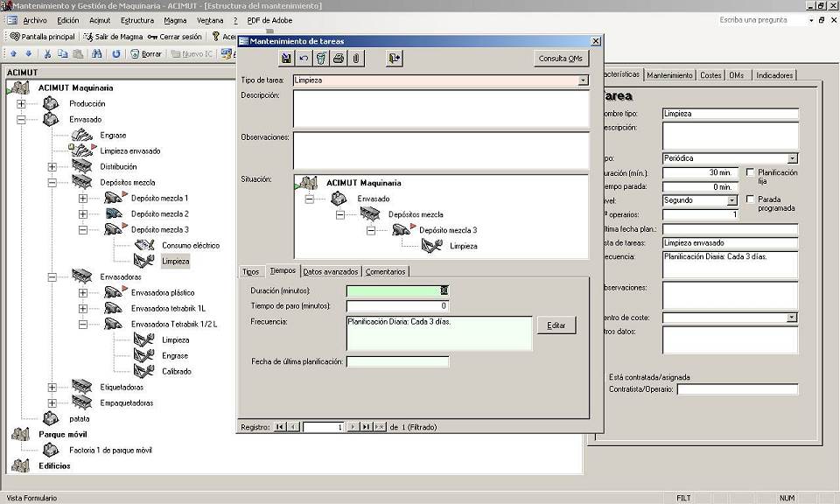Viewport: 840px width, 504px height.
Task: Print the task with the printer icon
Action: coord(339,58)
